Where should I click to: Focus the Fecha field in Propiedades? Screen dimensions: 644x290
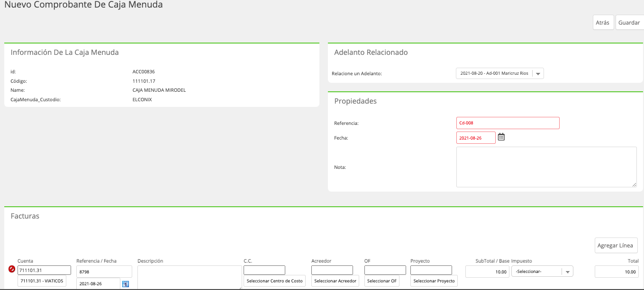pyautogui.click(x=476, y=138)
